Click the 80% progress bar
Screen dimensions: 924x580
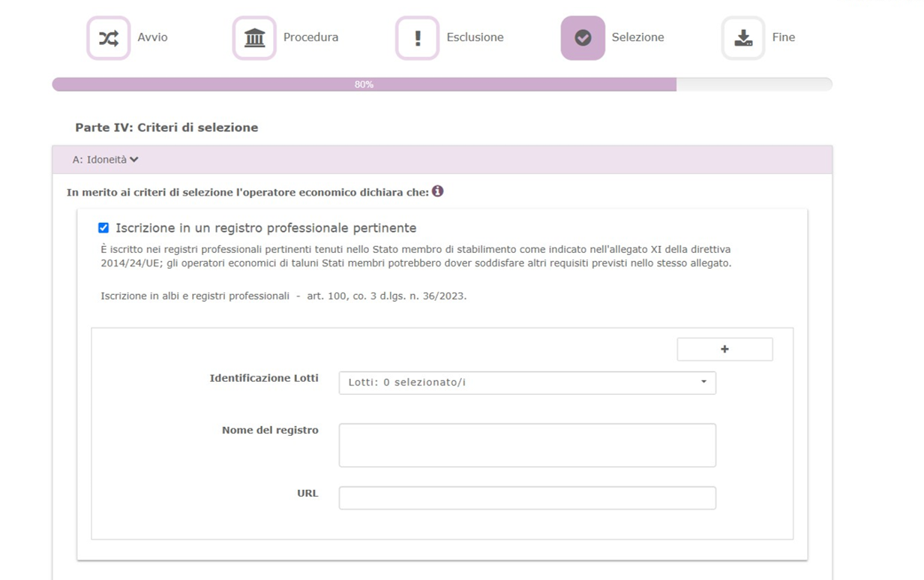[x=364, y=85]
